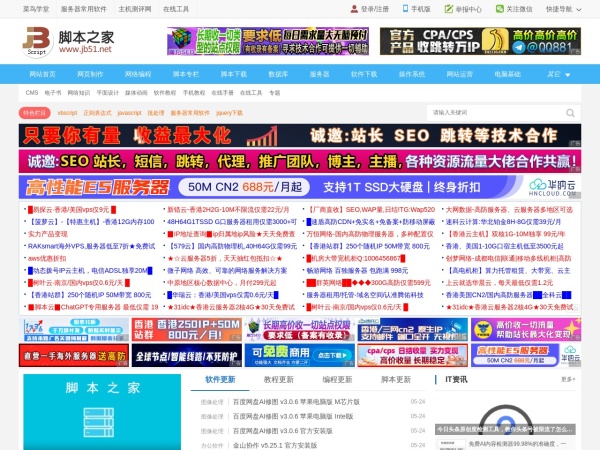Open the 网站运营 nav item

460,74
